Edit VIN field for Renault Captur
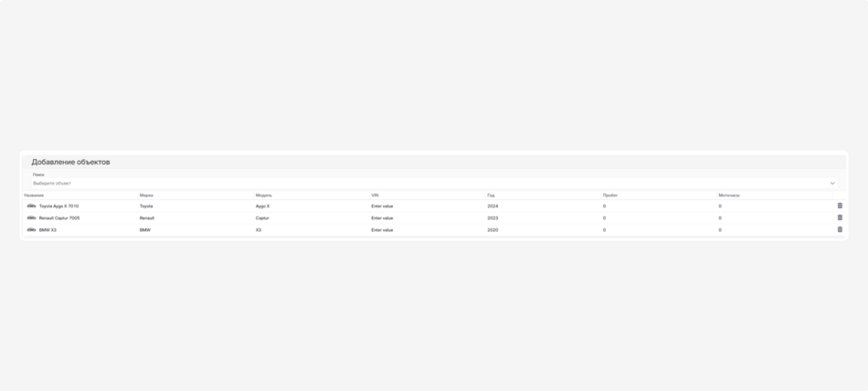This screenshot has height=391, width=868. (382, 218)
